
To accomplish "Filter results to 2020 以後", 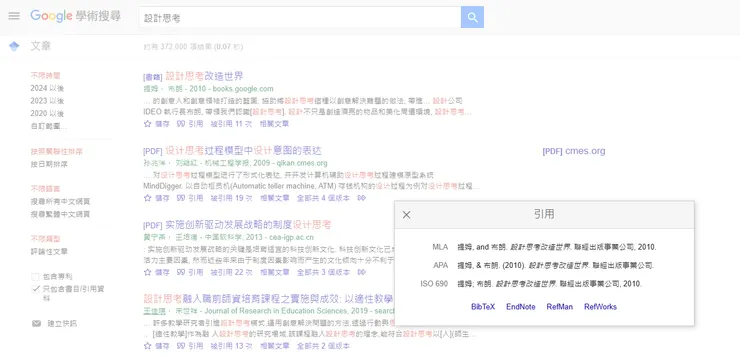I will pos(47,114).
